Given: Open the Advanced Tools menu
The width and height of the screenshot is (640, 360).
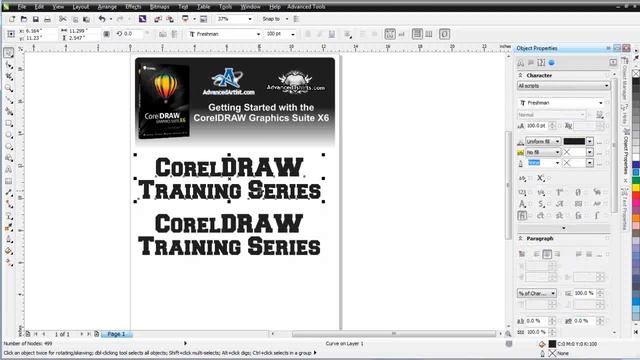Looking at the screenshot, I should [306, 7].
